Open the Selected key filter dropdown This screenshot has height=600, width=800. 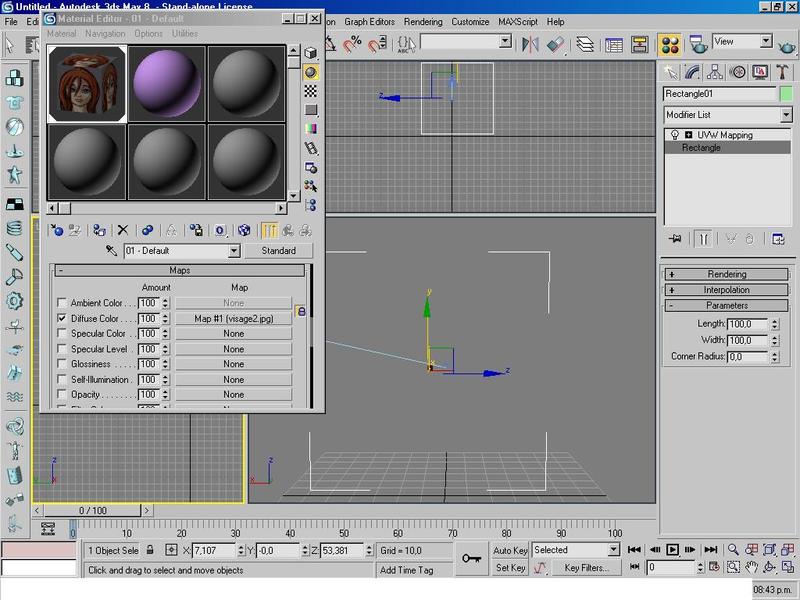tap(614, 550)
